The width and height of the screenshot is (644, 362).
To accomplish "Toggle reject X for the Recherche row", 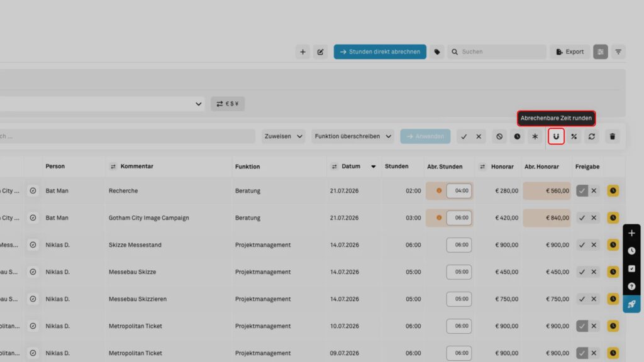I will click(x=594, y=190).
